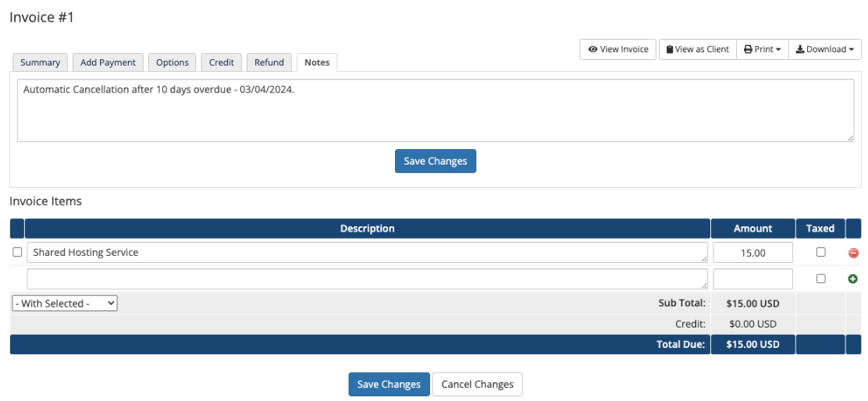Screen dimensions: 868x401
Task: Click the Total Due value $15.00 USD
Action: tap(752, 345)
